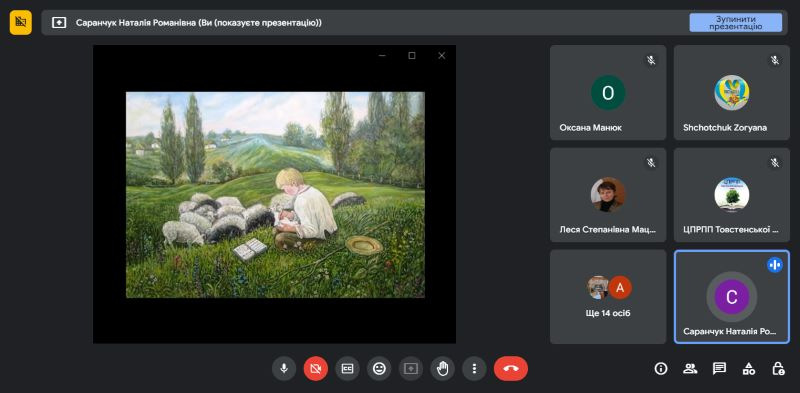
Task: Open the chat messages icon
Action: click(719, 369)
